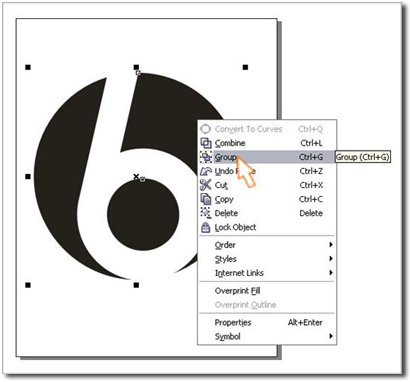Choose Delete from the context menu
The height and width of the screenshot is (382, 410).
[267, 213]
